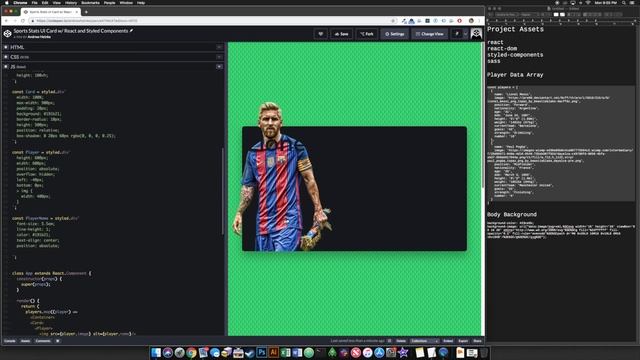Love this pen with heart button
The image size is (640, 360).
(320, 34)
